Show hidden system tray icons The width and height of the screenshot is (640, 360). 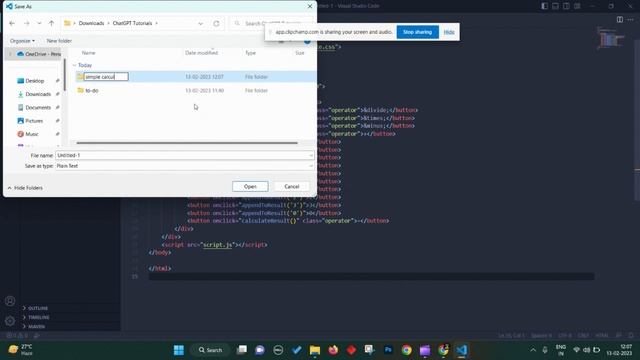click(x=533, y=350)
